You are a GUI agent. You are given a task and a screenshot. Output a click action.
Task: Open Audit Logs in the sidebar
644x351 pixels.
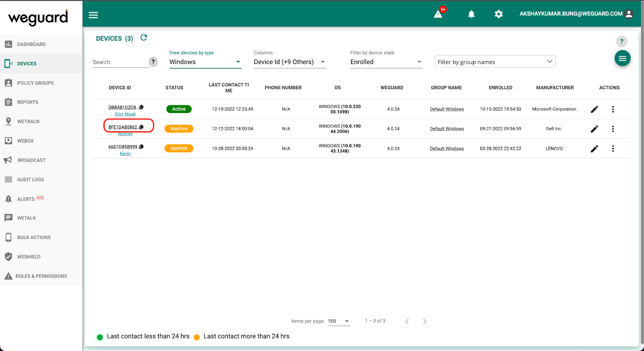[x=41, y=179]
